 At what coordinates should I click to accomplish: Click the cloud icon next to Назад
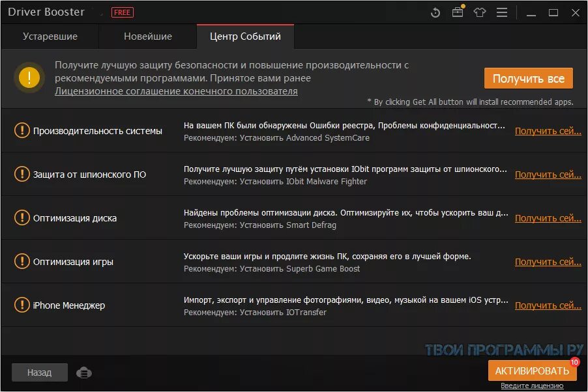(x=84, y=373)
